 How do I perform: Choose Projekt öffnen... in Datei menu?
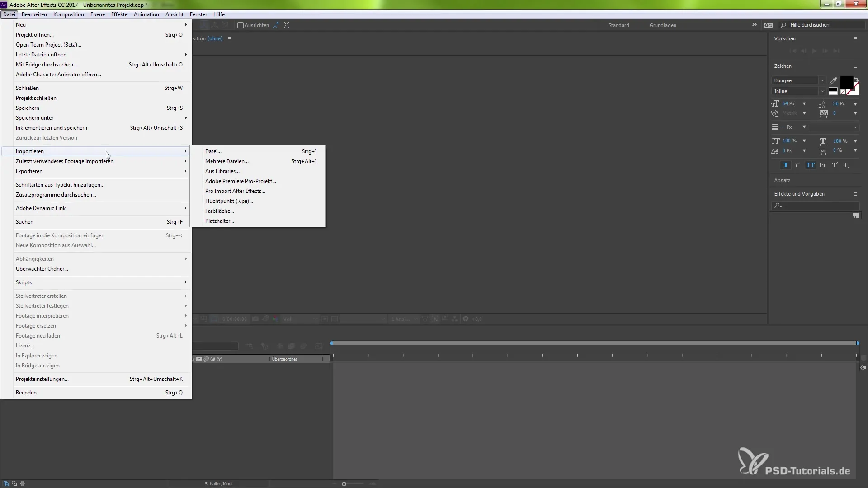pyautogui.click(x=97, y=35)
